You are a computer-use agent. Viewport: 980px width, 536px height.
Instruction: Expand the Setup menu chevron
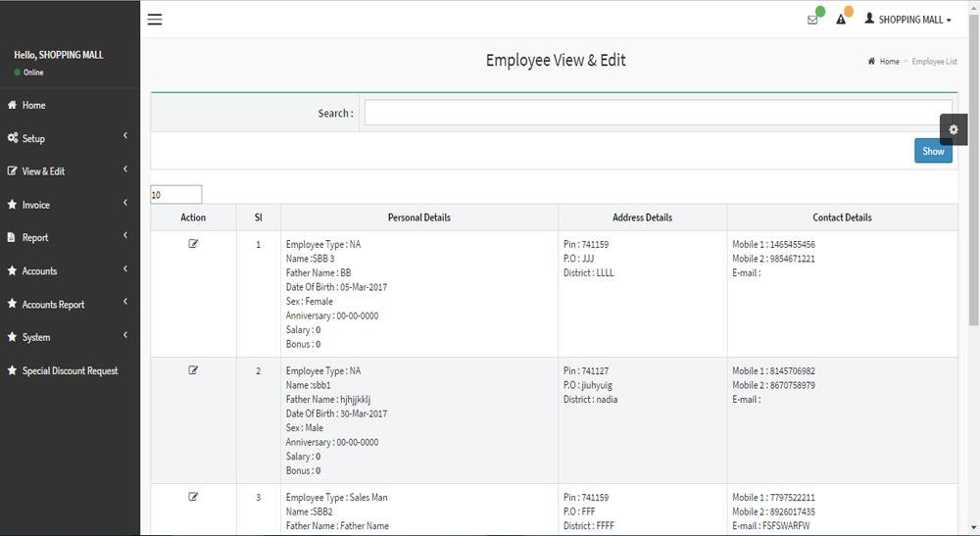125,135
